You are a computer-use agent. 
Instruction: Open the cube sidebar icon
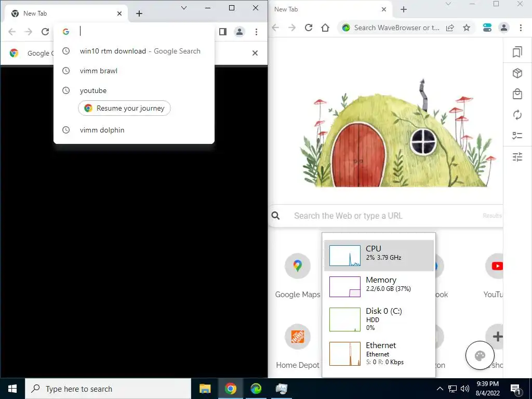[517, 73]
